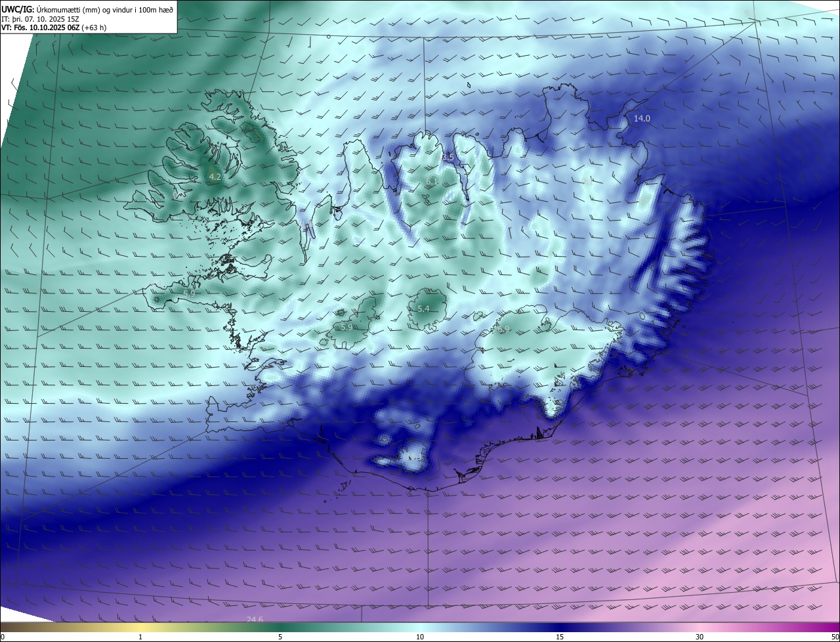
Task: Click the 24.6 value above the colour bar
Action: point(255,620)
